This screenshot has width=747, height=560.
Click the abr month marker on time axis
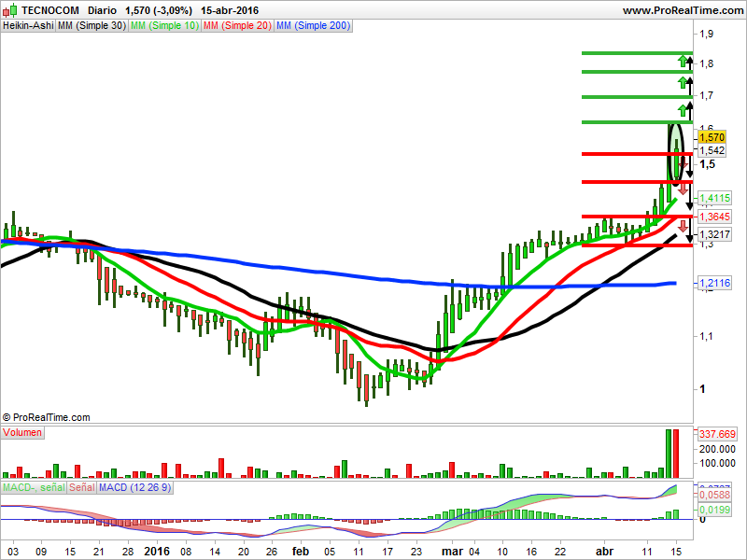[x=604, y=552]
